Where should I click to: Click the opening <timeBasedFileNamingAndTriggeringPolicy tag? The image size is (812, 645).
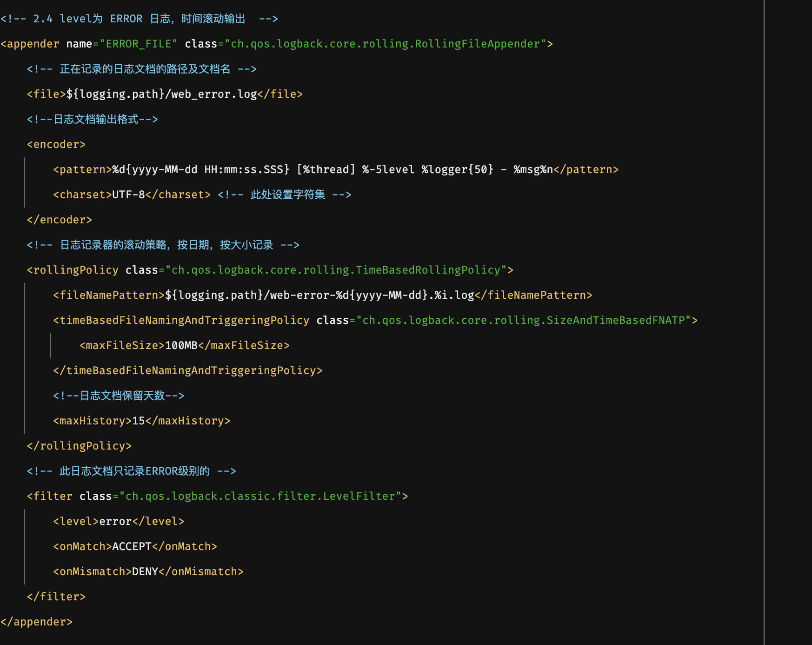(x=181, y=320)
